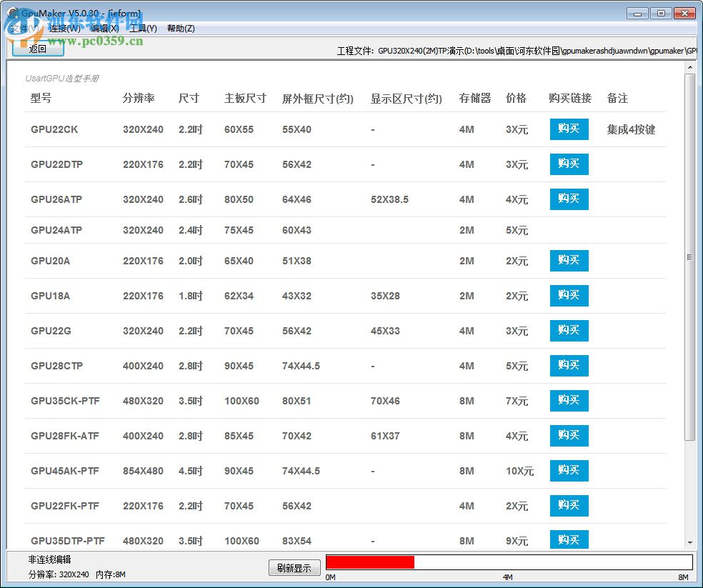Click 购买 button for GPU20A
This screenshot has width=703, height=588.
[569, 261]
